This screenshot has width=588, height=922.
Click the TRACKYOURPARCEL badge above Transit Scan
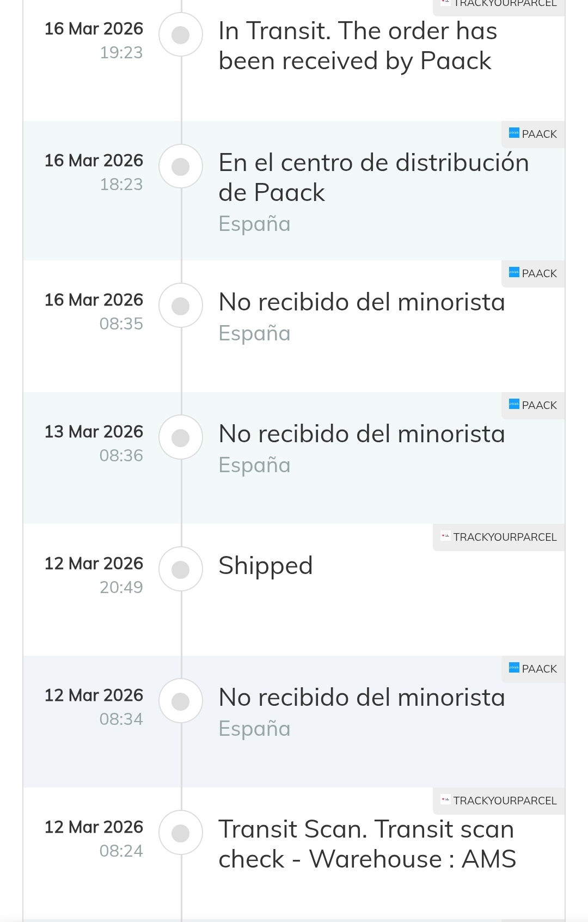[x=499, y=801]
